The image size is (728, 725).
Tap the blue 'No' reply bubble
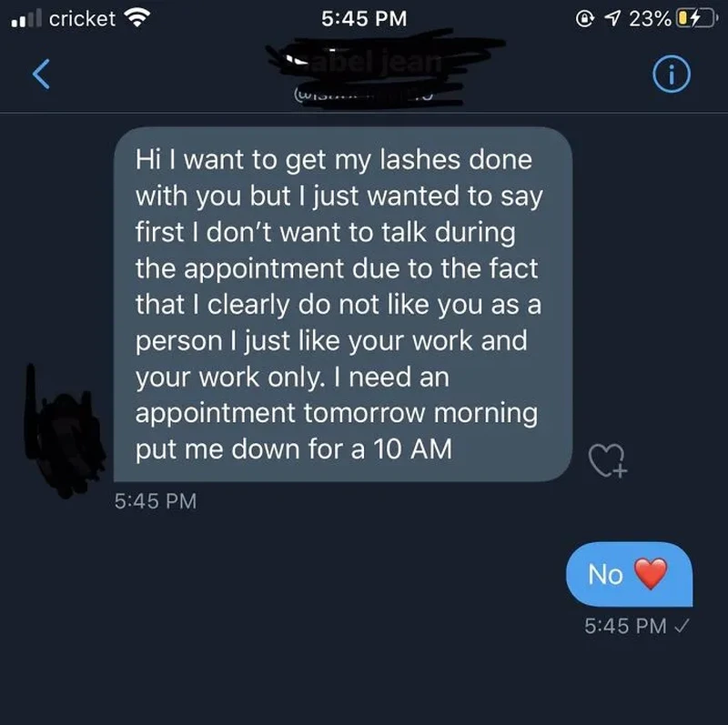tap(629, 574)
